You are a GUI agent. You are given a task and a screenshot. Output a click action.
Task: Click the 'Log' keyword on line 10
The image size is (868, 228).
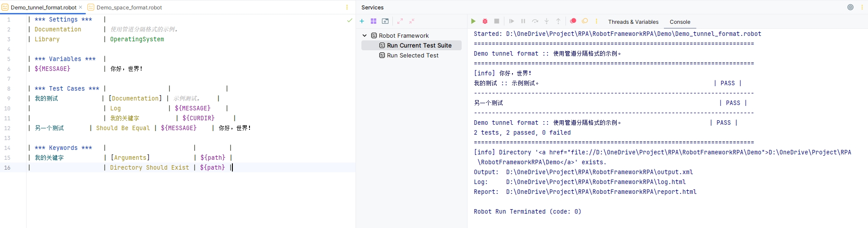click(x=116, y=108)
